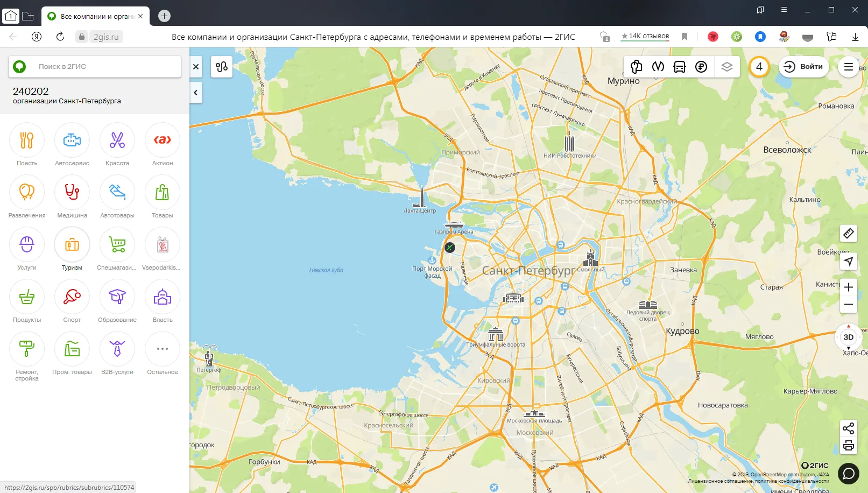Open the Vsepodarkis category
This screenshot has width=868, height=493.
click(163, 250)
